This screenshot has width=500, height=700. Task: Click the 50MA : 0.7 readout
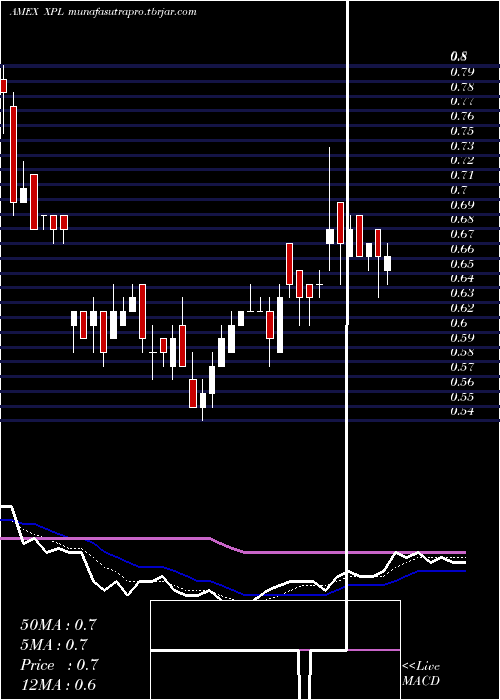coord(58,625)
